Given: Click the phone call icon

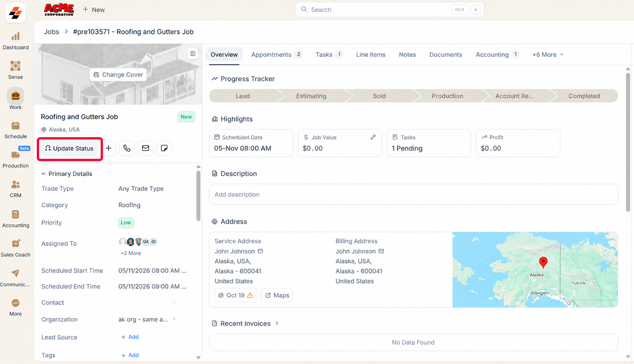Looking at the screenshot, I should pyautogui.click(x=127, y=148).
